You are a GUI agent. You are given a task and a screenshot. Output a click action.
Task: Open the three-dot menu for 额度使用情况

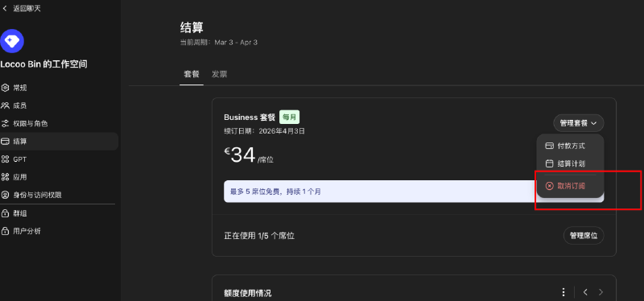(x=563, y=292)
